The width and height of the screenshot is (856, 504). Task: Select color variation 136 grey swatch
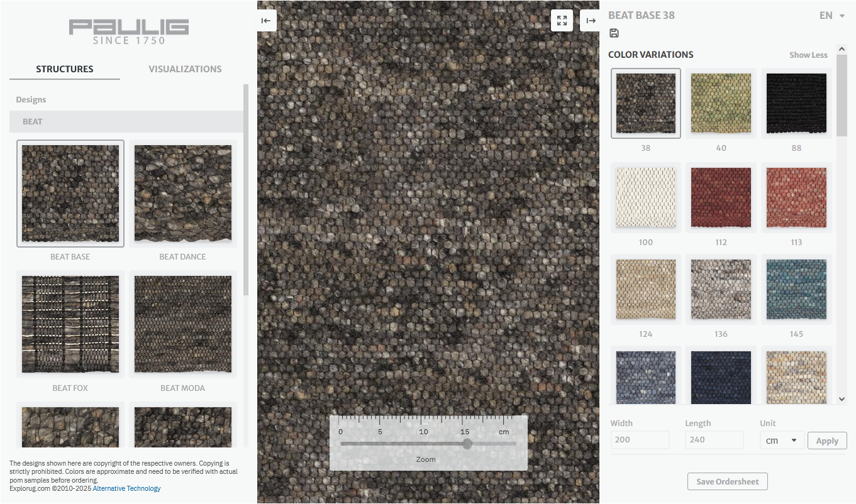(x=721, y=289)
